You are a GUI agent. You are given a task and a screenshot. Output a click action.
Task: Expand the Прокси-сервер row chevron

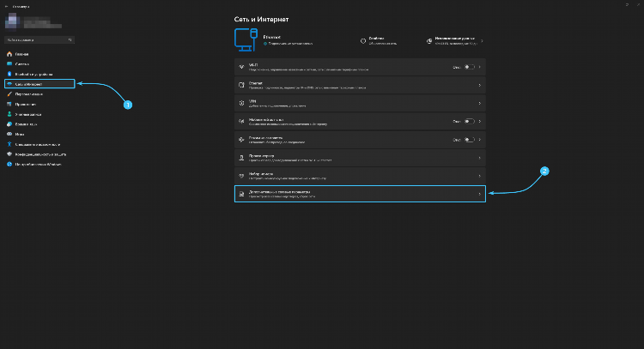480,158
